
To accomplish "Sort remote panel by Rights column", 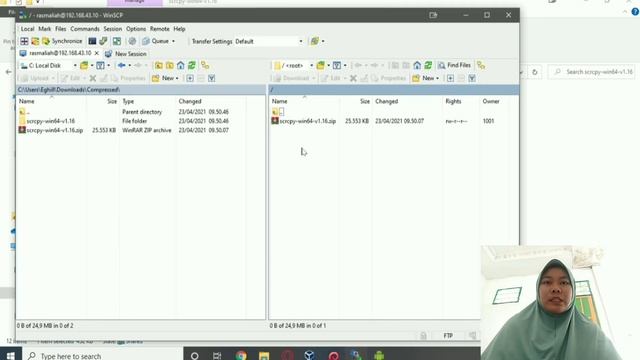I will pos(461,101).
